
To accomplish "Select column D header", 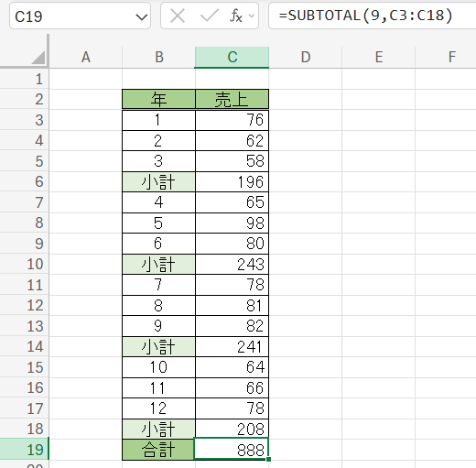I will [306, 57].
